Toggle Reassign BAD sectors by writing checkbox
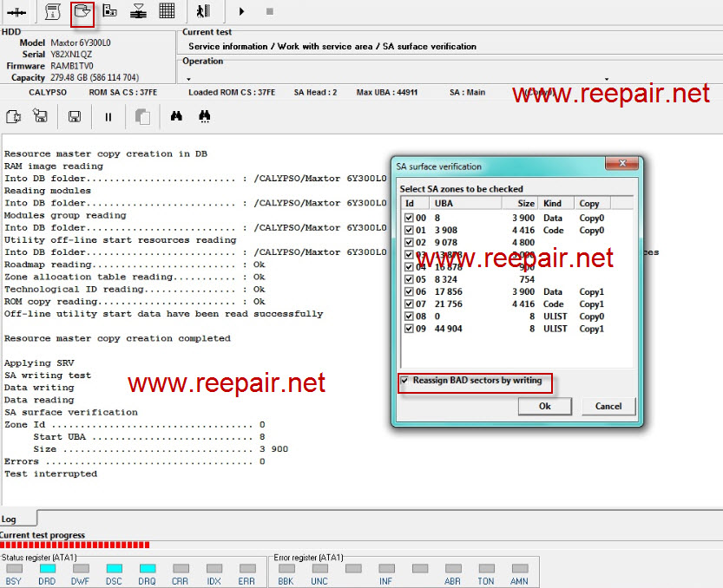 [x=405, y=381]
